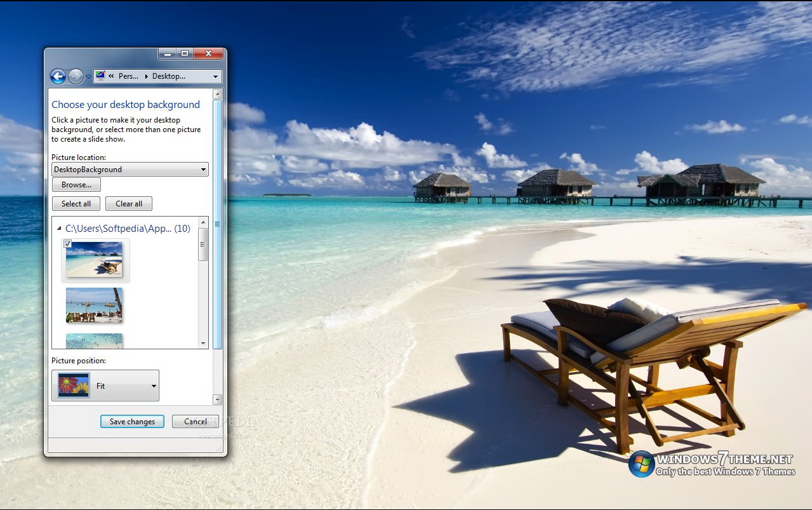Click the Cancel button
The height and width of the screenshot is (510, 812).
[x=196, y=422]
